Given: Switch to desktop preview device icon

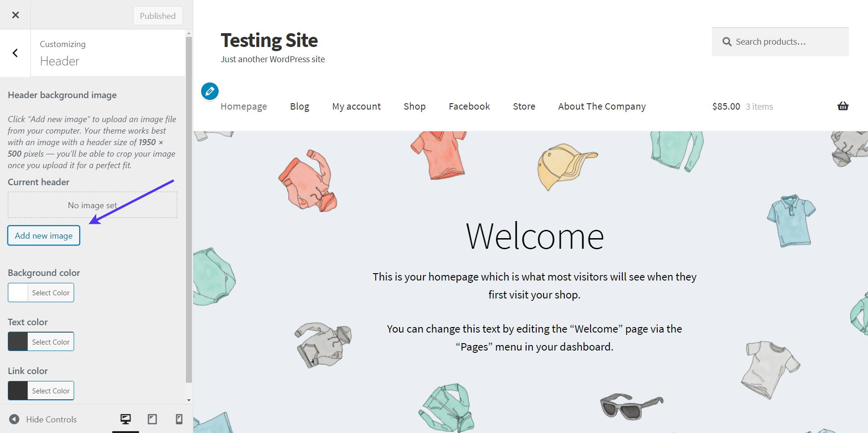Looking at the screenshot, I should (x=125, y=419).
